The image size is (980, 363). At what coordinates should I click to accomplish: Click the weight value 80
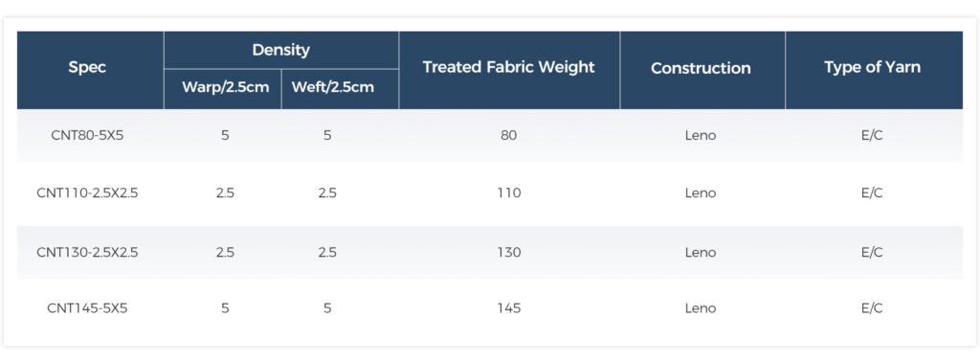click(509, 135)
